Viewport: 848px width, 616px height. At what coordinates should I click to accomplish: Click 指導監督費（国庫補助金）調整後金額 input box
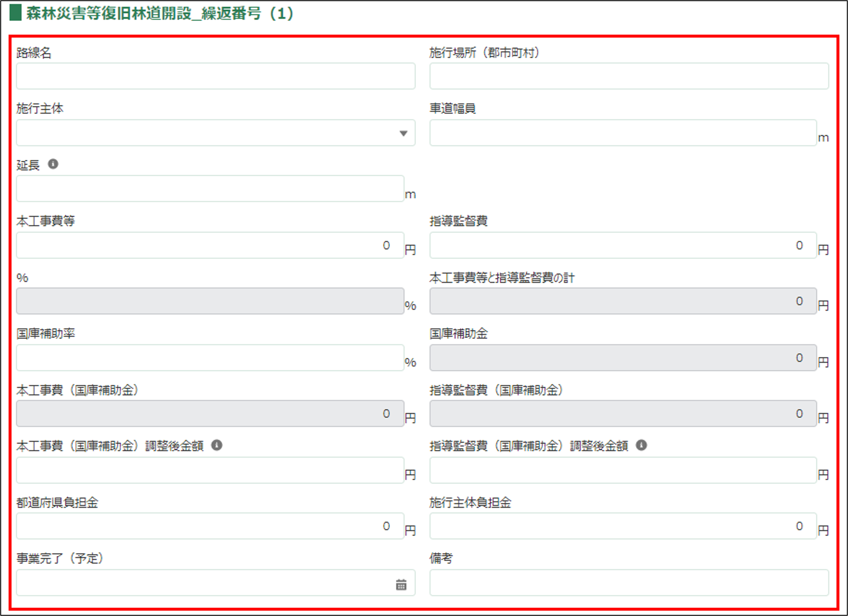pos(623,470)
